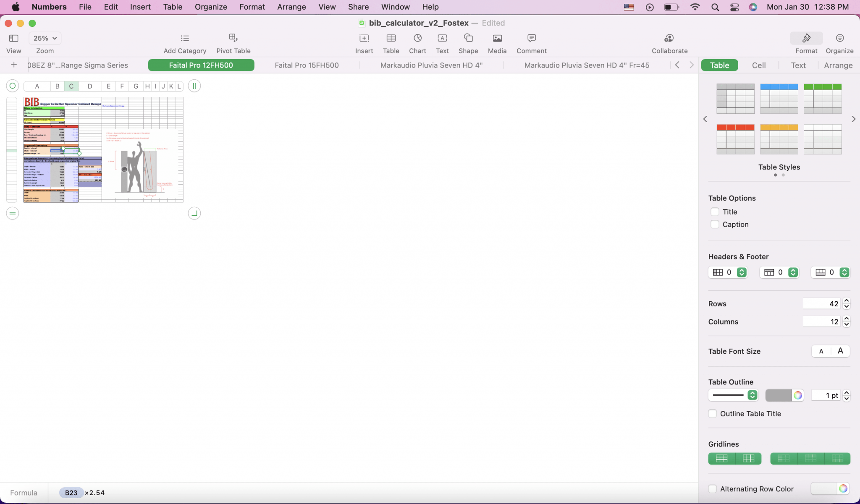Viewport: 860px width, 504px height.
Task: Click the Add Category icon
Action: (185, 38)
